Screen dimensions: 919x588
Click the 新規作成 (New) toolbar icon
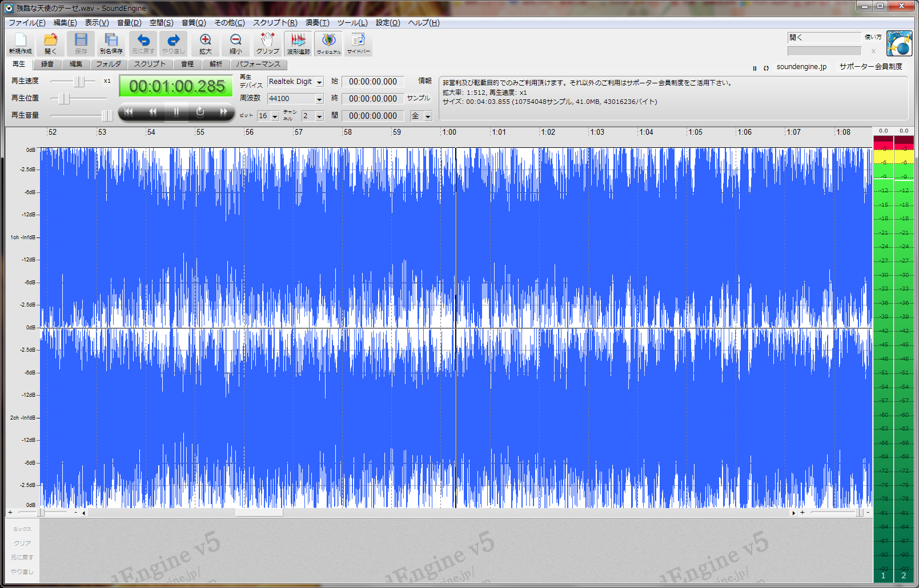20,43
